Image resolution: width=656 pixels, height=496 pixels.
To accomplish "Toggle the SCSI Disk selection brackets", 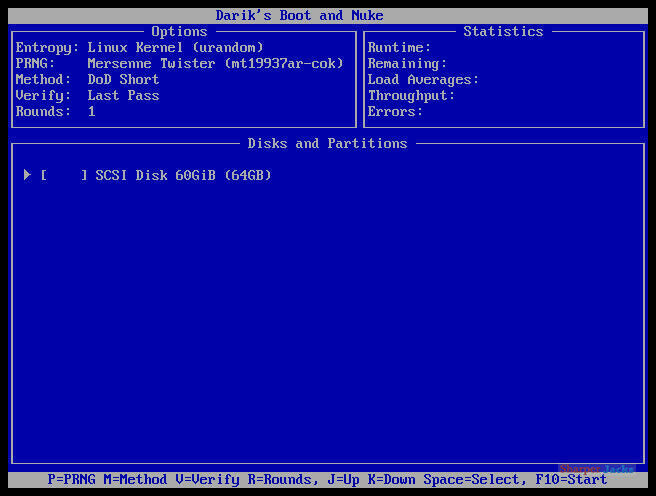I will click(x=64, y=175).
